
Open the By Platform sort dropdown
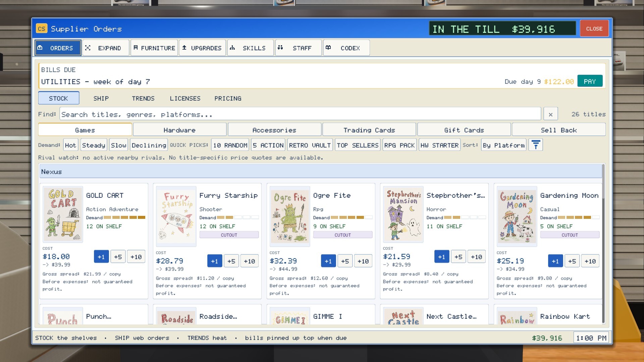click(503, 145)
